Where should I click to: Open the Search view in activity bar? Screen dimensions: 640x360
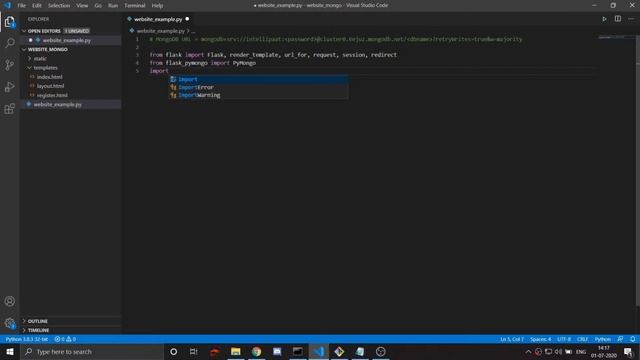[x=9, y=43]
